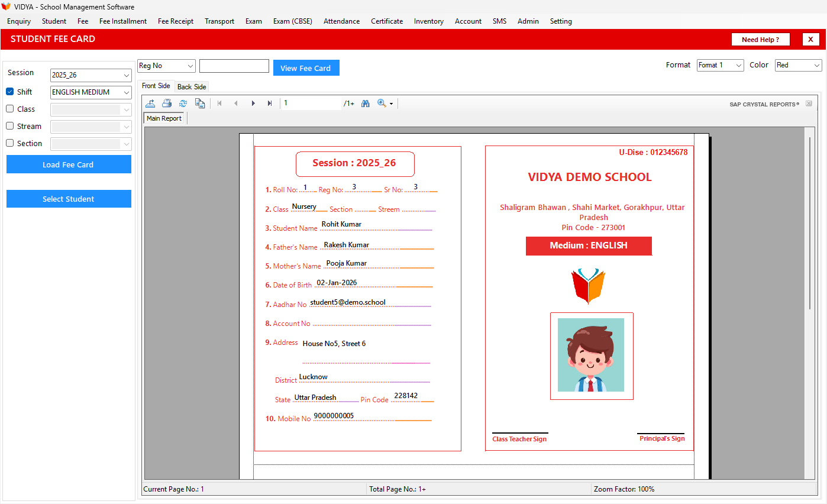
Task: Open the Format dropdown showing Format 1
Action: [720, 65]
